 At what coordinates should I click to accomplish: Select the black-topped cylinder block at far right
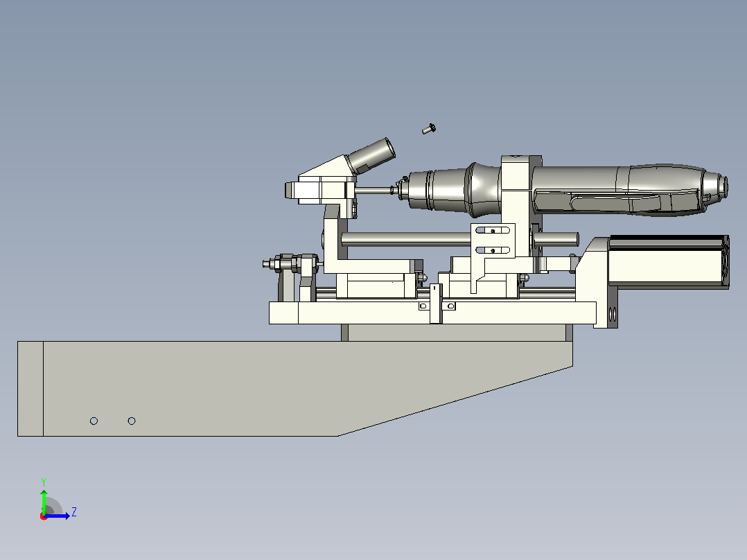[x=669, y=262]
